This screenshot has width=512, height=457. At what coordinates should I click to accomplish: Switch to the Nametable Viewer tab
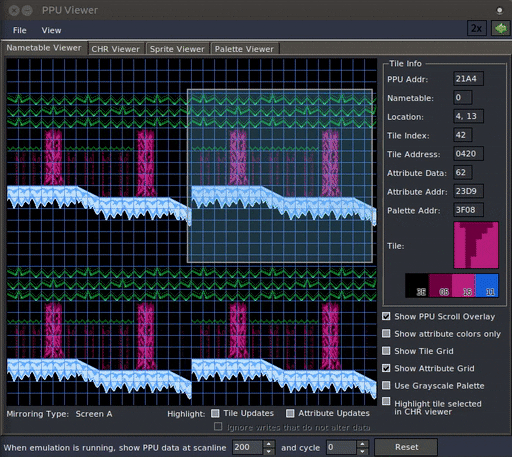tap(44, 48)
